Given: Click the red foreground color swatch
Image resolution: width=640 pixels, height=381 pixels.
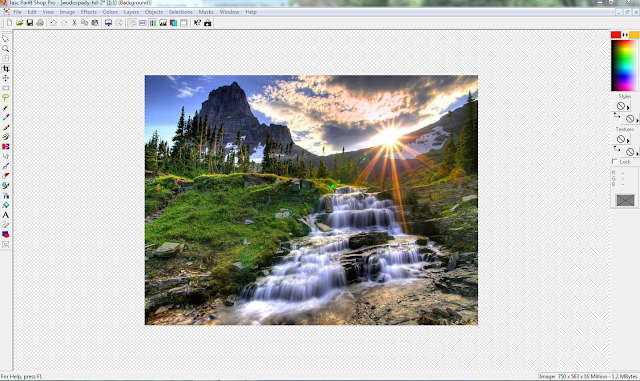Looking at the screenshot, I should point(616,35).
